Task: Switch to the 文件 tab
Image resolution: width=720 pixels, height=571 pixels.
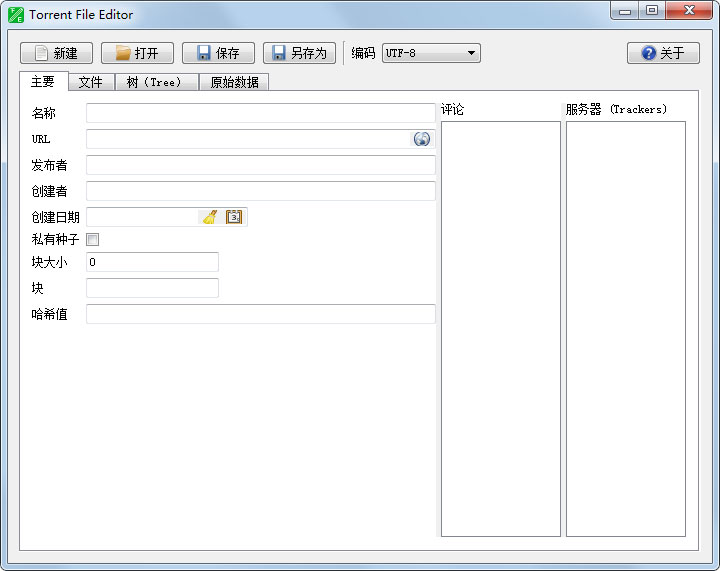Action: tap(91, 82)
